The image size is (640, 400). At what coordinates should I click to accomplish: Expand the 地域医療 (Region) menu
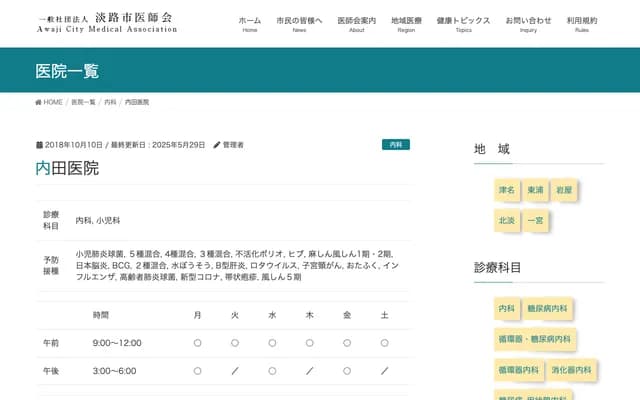coord(406,24)
